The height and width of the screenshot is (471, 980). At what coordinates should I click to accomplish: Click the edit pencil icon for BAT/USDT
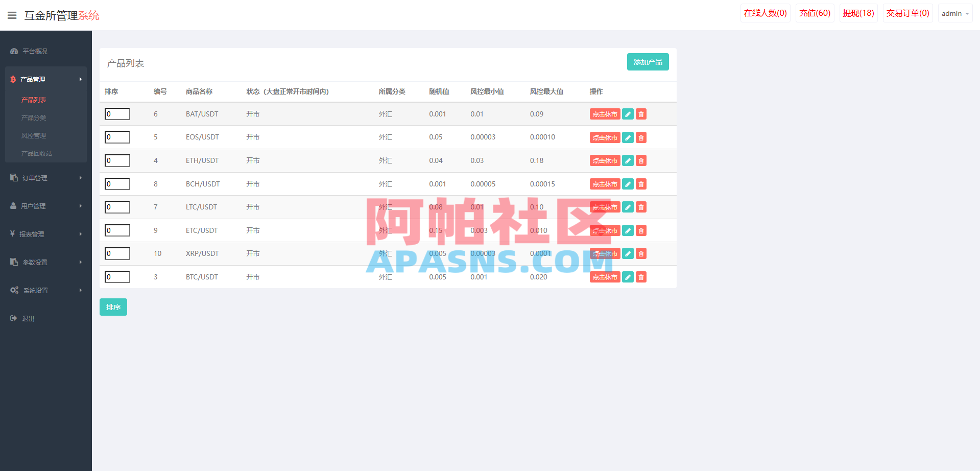628,114
